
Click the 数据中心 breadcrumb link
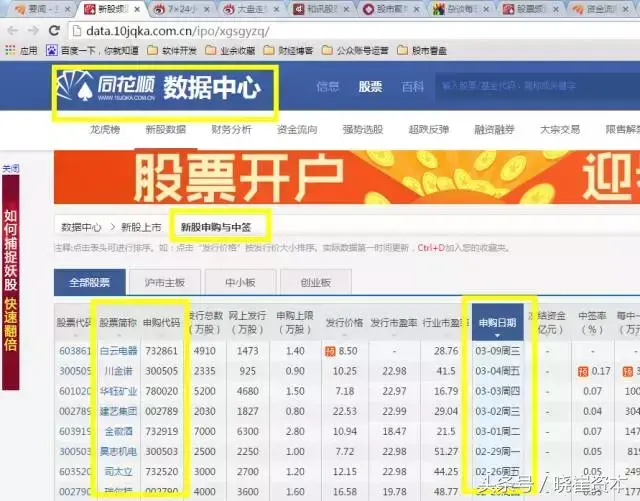pos(81,227)
